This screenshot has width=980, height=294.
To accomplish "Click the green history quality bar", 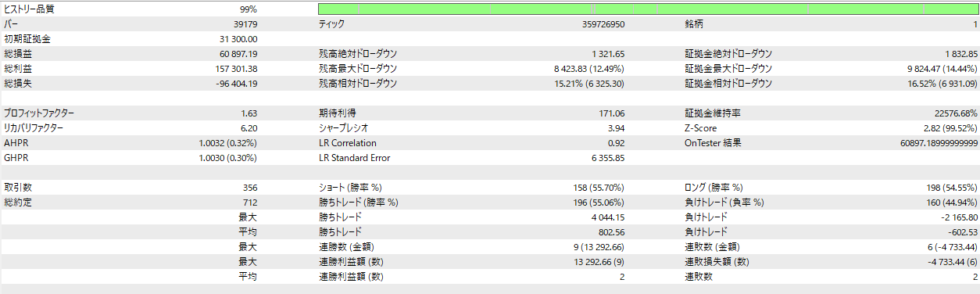I will click(648, 9).
